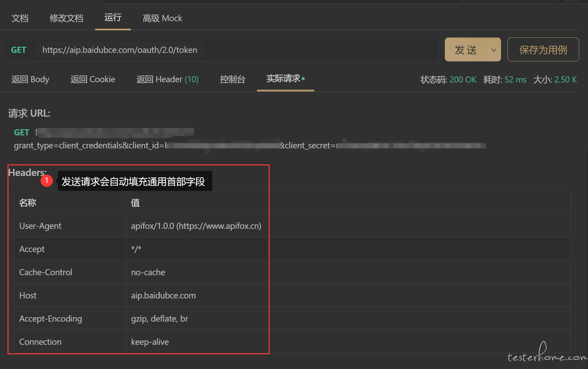Viewport: 588px width, 369px height.
Task: Switch to the 修改文档 tab
Action: [66, 18]
